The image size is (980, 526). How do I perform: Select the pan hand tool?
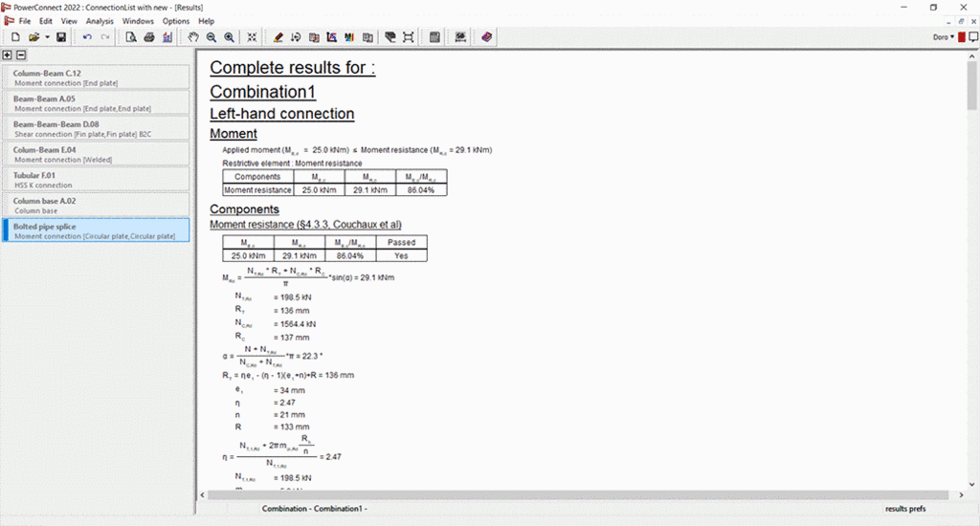[x=193, y=37]
